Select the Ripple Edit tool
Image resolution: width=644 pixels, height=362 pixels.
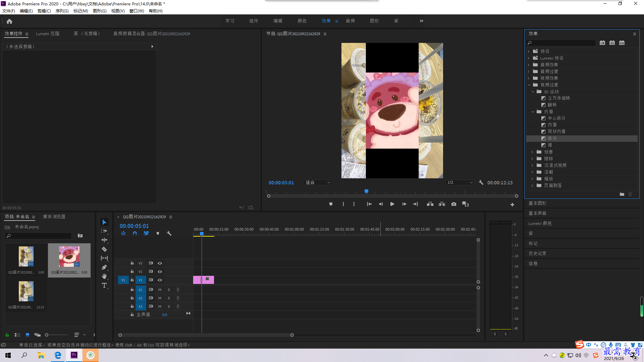click(104, 240)
